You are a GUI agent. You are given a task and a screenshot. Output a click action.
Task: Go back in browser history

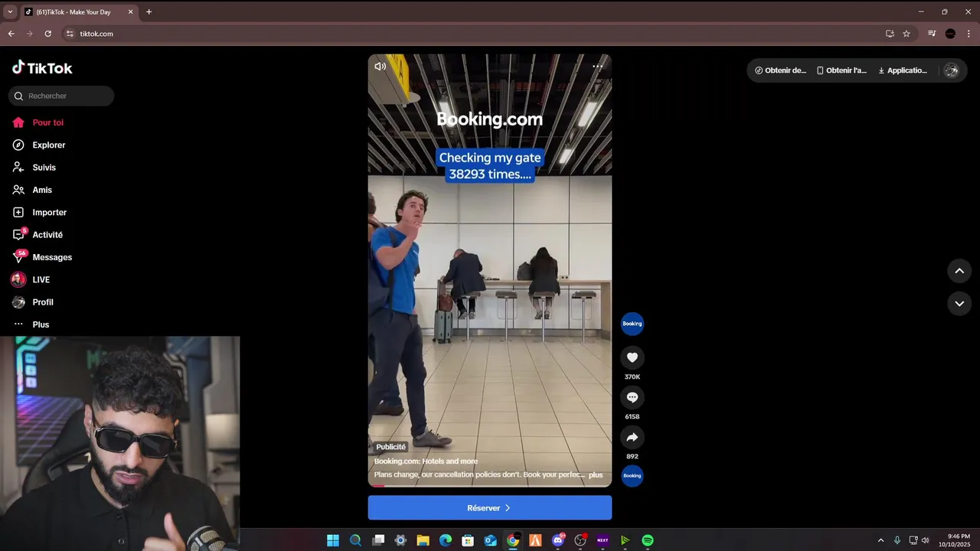click(x=11, y=34)
